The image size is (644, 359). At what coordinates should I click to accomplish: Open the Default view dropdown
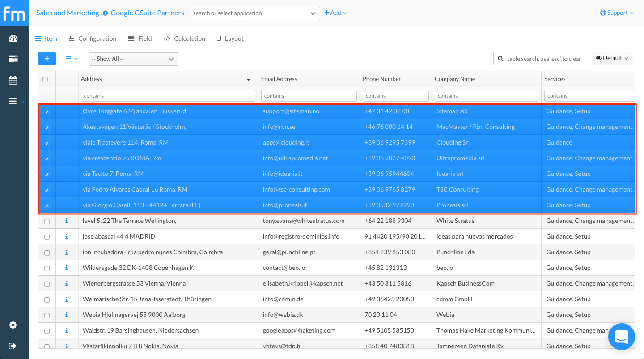tap(612, 58)
